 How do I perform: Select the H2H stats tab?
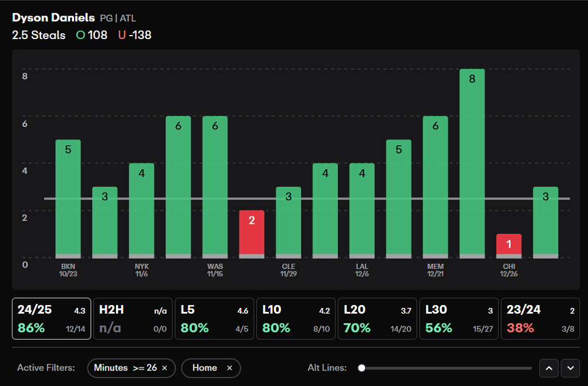[133, 318]
